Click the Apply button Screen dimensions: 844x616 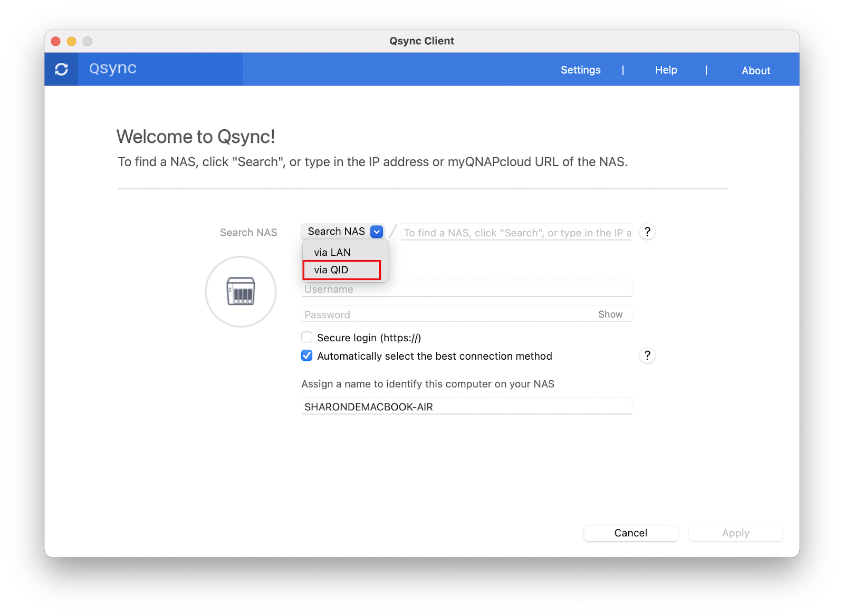point(735,533)
